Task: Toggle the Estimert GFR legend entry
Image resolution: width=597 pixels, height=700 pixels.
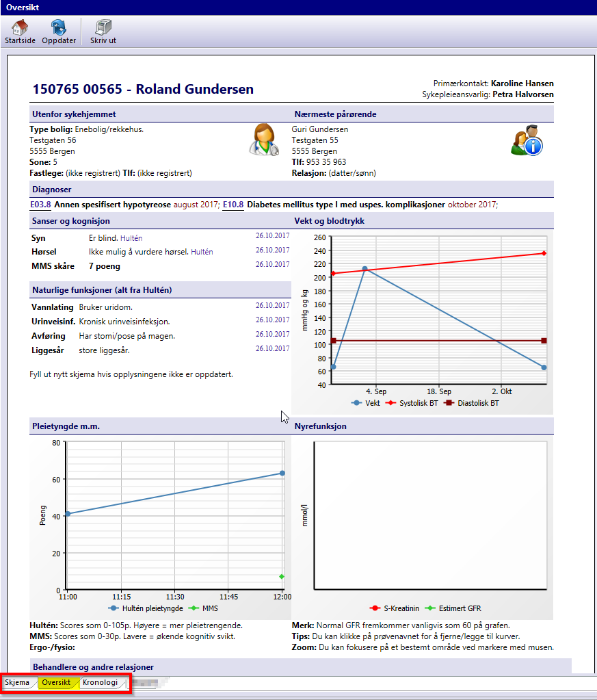Action: coord(453,608)
